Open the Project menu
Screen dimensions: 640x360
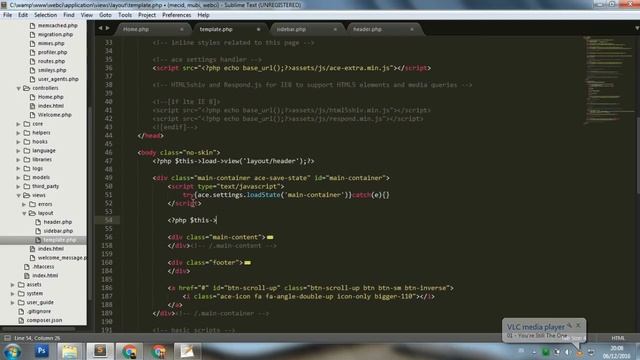point(147,15)
